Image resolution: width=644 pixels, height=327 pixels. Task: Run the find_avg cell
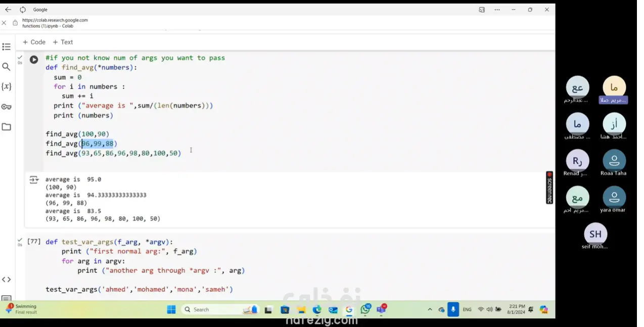34,60
